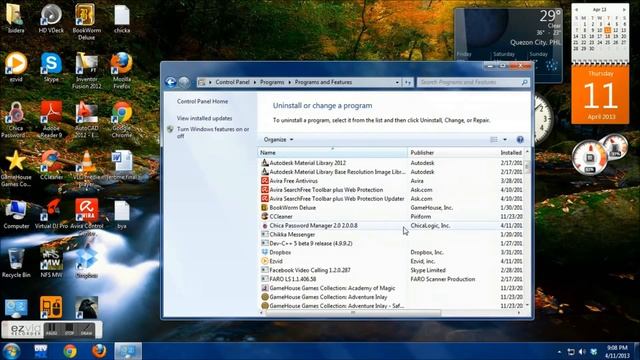Refresh the Programs and Features address bar
The height and width of the screenshot is (360, 640).
pos(407,82)
